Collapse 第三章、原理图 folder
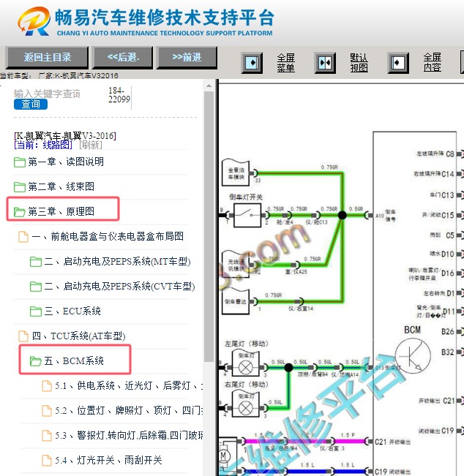Image resolution: width=464 pixels, height=476 pixels. (61, 211)
